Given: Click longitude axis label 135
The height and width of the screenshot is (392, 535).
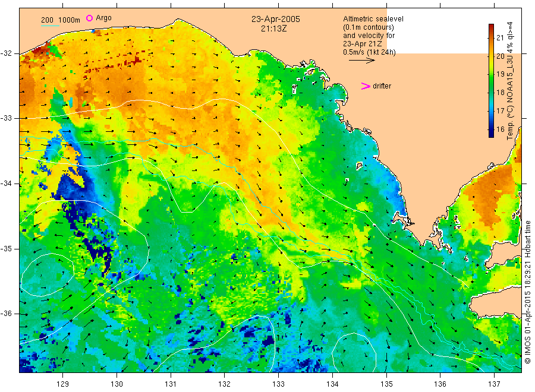Looking at the screenshot, I should (x=386, y=384).
